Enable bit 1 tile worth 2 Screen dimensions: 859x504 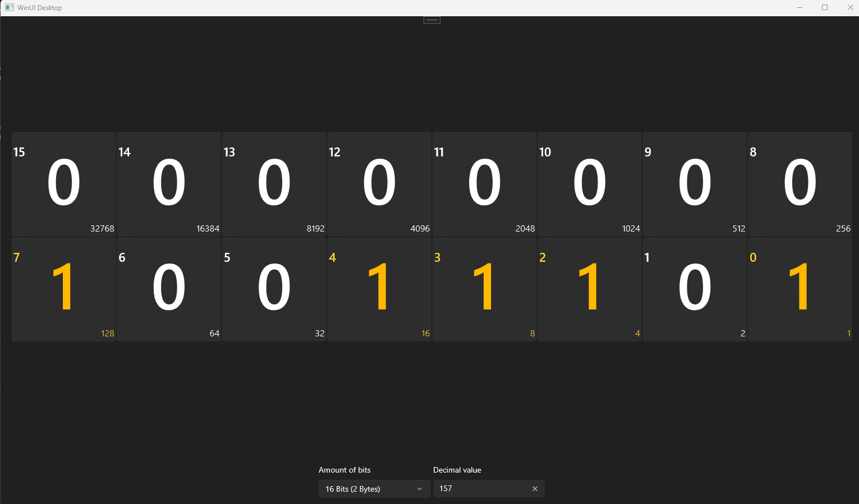pyautogui.click(x=695, y=289)
